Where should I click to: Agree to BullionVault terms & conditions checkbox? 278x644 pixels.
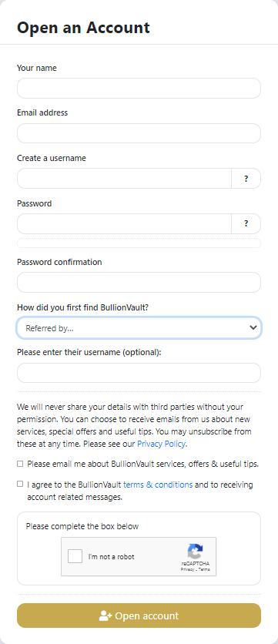coord(20,484)
